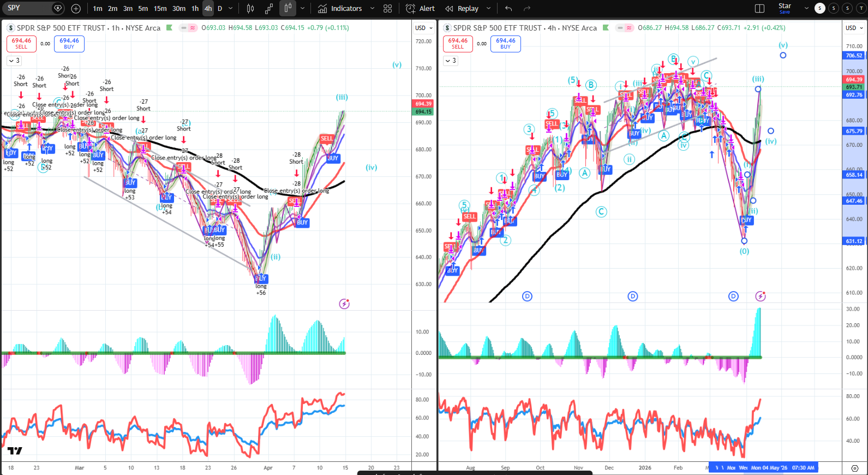Click the second S circle icon
Image resolution: width=868 pixels, height=475 pixels.
coord(834,8)
